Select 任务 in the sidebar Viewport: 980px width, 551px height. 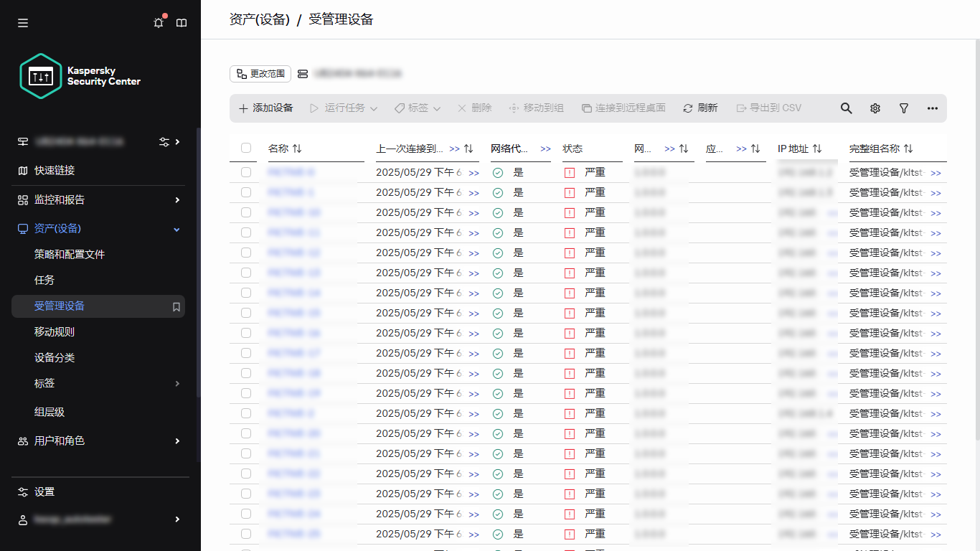pyautogui.click(x=44, y=280)
